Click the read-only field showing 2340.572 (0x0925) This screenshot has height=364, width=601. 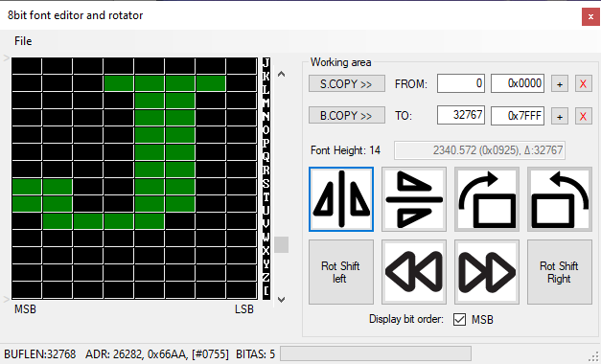click(x=479, y=150)
